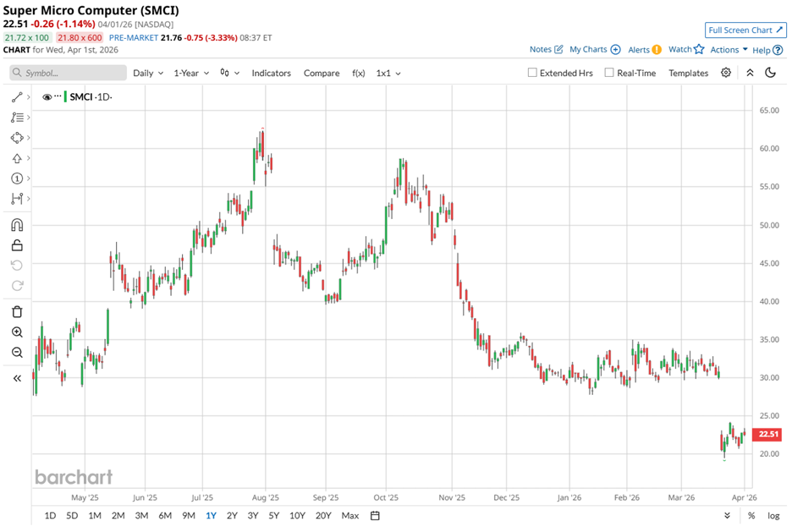This screenshot has width=792, height=532.
Task: Click the Symbol search field
Action: [x=69, y=73]
